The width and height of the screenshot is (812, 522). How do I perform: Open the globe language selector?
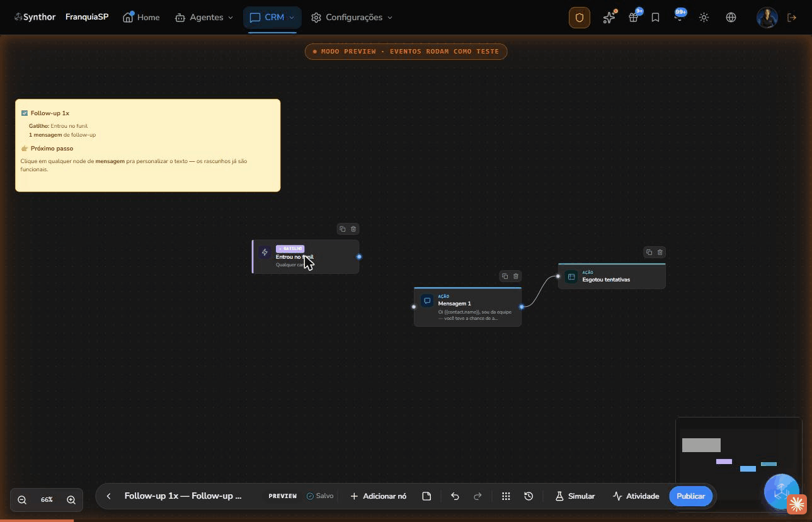coord(731,18)
